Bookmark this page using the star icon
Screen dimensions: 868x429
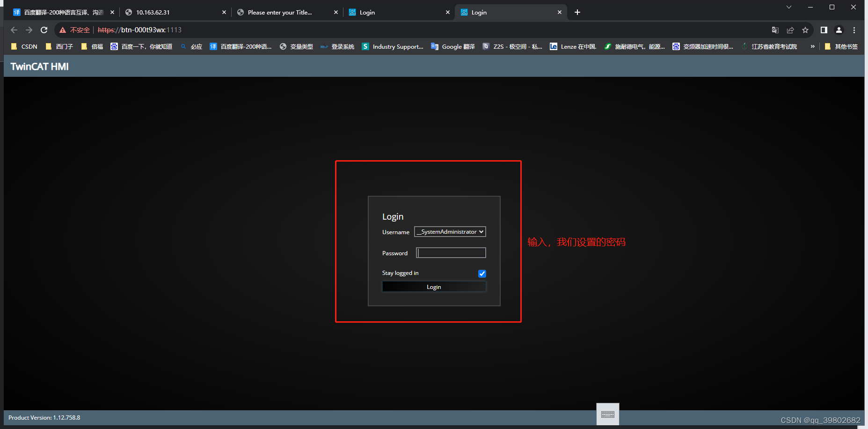(805, 30)
